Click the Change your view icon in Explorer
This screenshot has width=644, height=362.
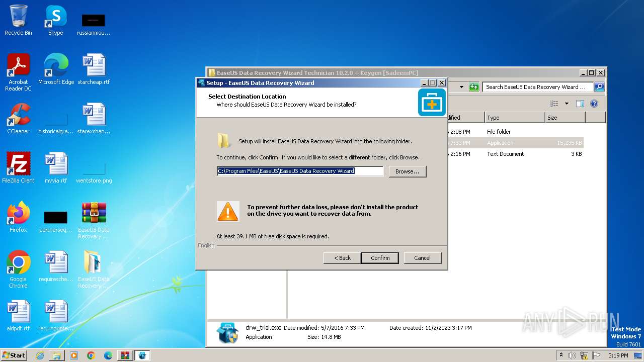[x=554, y=104]
